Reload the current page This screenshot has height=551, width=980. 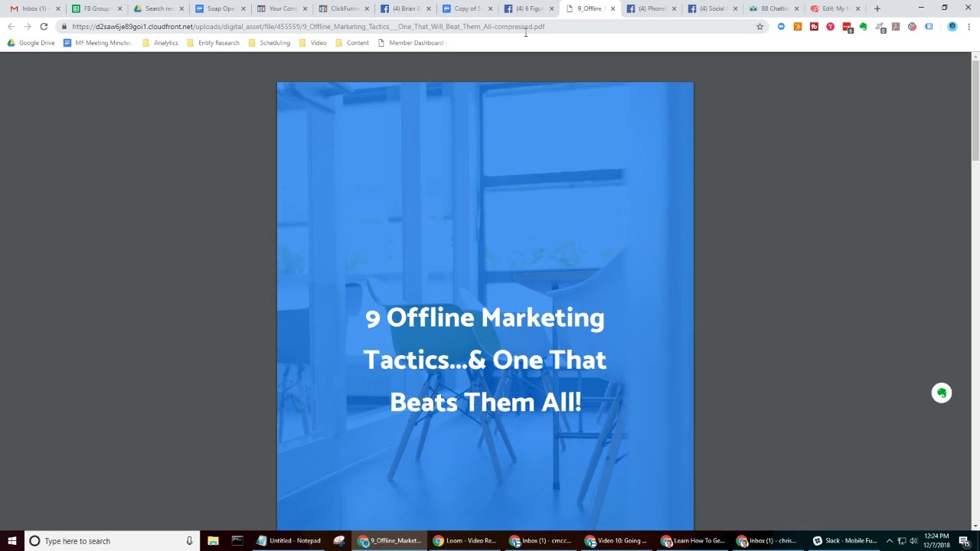pyautogui.click(x=44, y=27)
